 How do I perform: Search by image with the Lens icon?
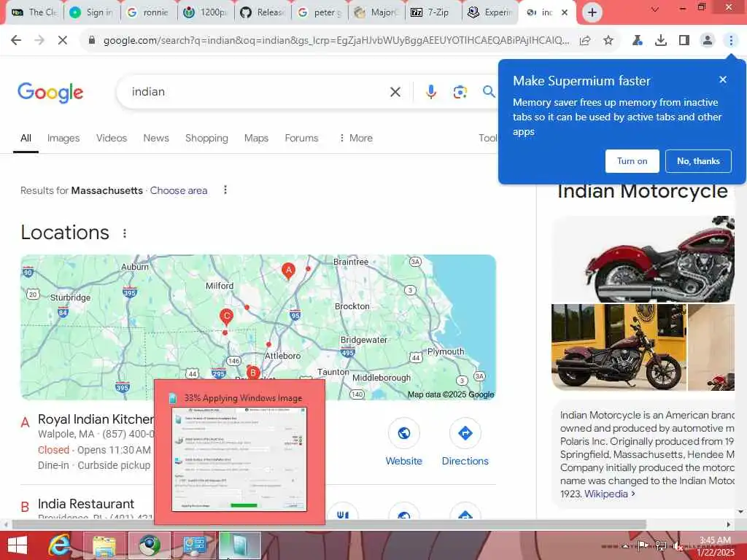click(x=460, y=92)
